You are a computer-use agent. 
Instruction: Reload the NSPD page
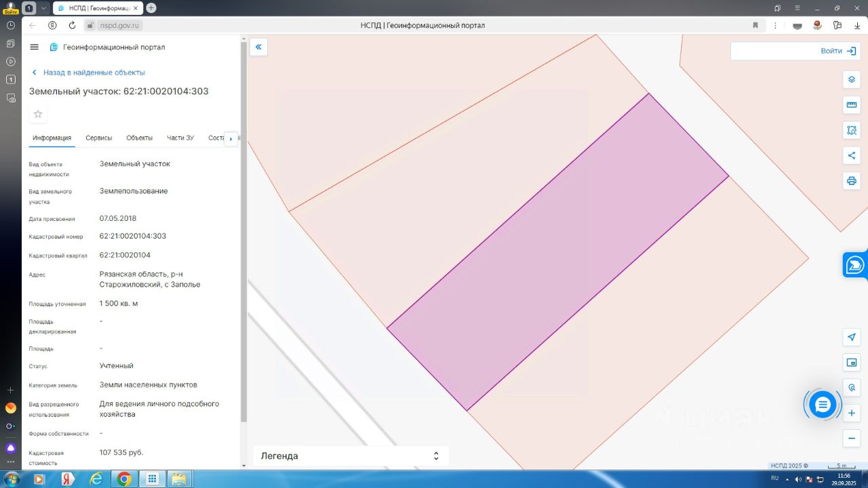coord(72,25)
